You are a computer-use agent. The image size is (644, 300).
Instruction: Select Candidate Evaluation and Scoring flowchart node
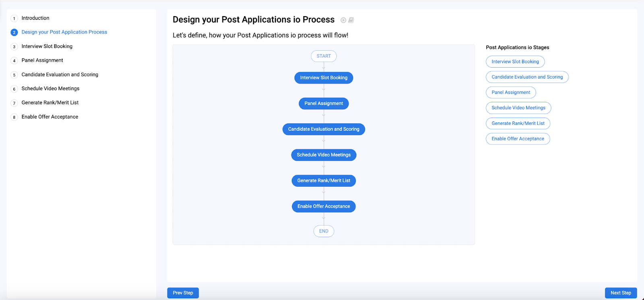point(324,129)
